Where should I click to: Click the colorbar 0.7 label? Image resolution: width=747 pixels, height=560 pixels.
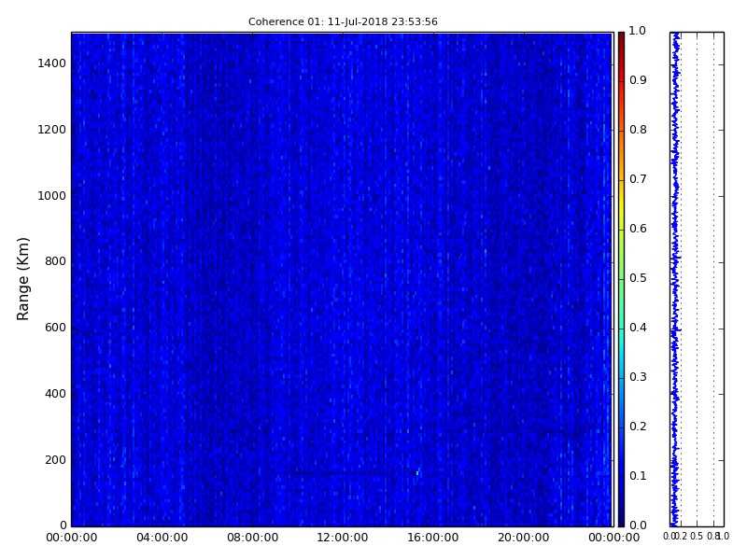coord(638,179)
